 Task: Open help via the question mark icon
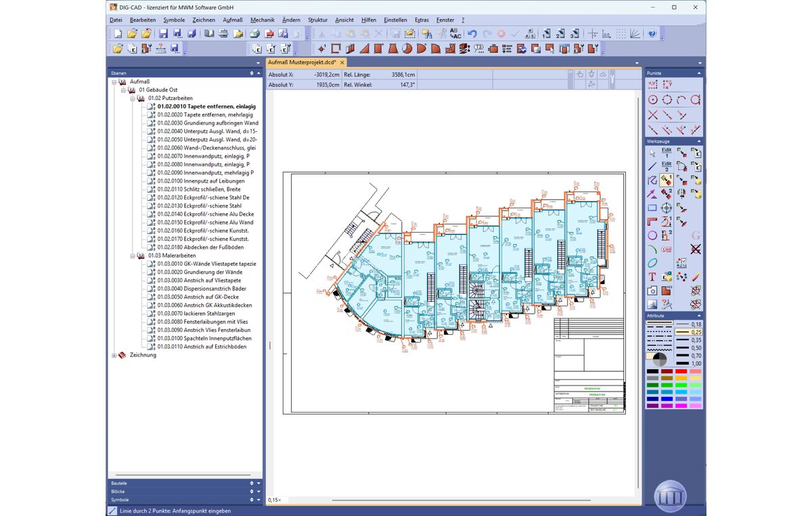click(x=652, y=34)
